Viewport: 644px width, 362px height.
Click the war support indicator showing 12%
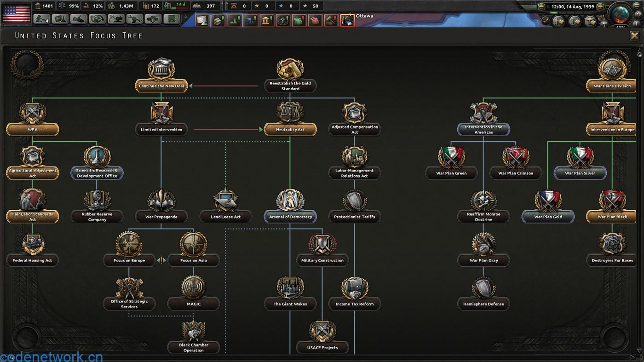[x=93, y=6]
